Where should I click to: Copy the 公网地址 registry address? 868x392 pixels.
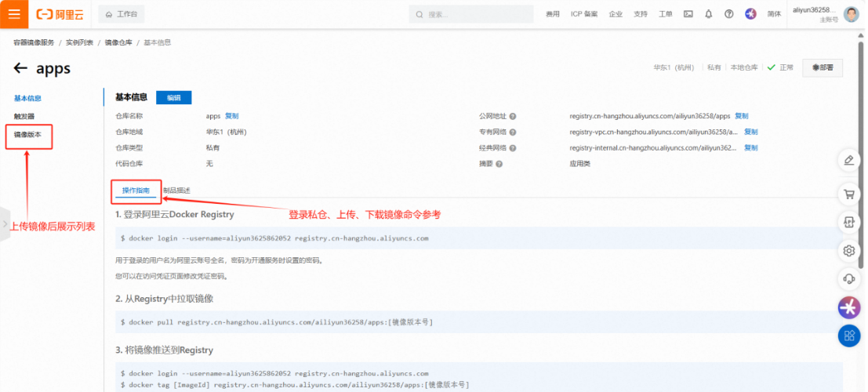point(741,116)
